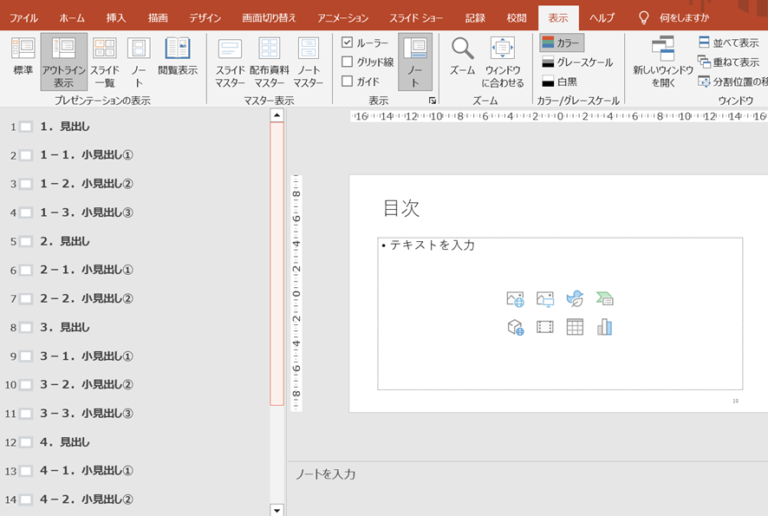Screen dimensions: 768x516
Task: Select outline text 2．見出し
Action: point(65,241)
